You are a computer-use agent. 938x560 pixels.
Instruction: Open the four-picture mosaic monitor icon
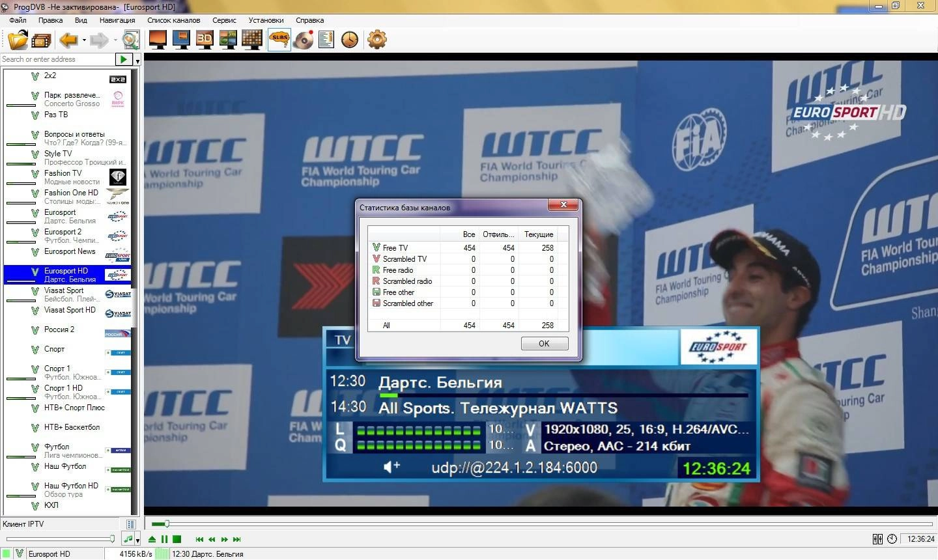coord(228,40)
